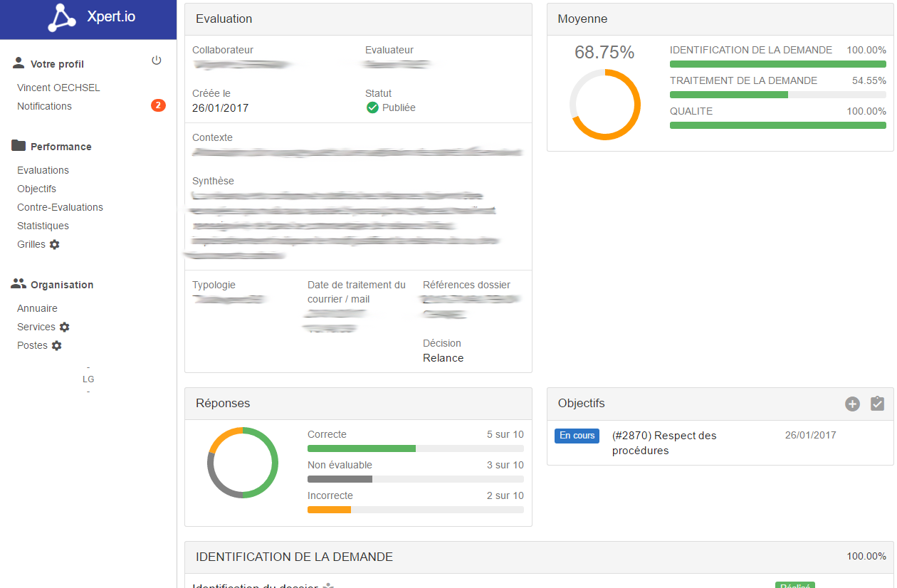Click the green Publiée status check icon

tap(372, 107)
